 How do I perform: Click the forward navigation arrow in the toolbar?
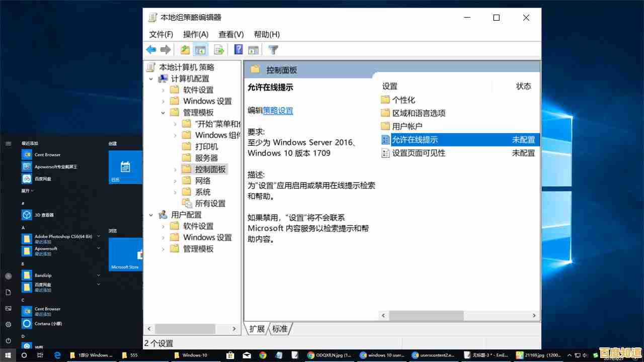tap(165, 49)
